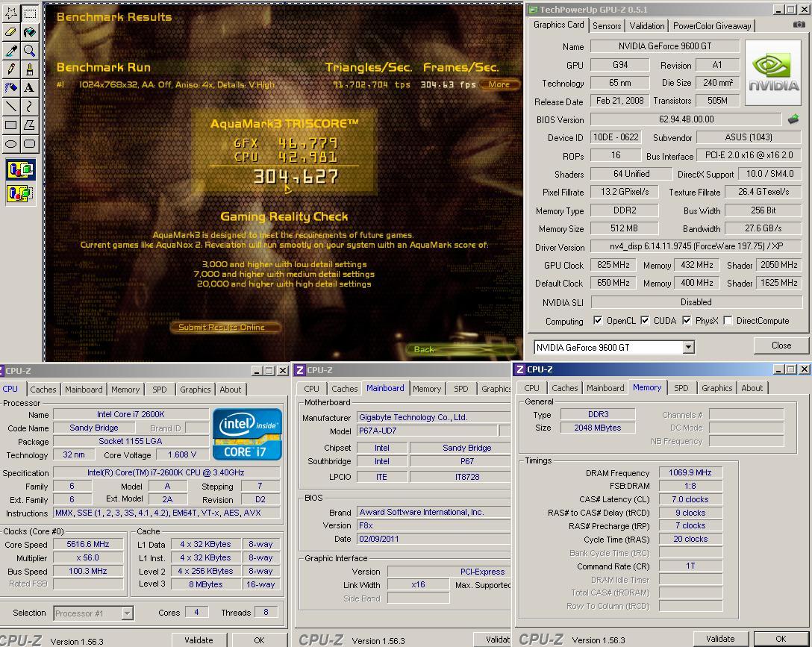Click OK in the right CPU-Z window
The width and height of the screenshot is (812, 647).
point(781,639)
